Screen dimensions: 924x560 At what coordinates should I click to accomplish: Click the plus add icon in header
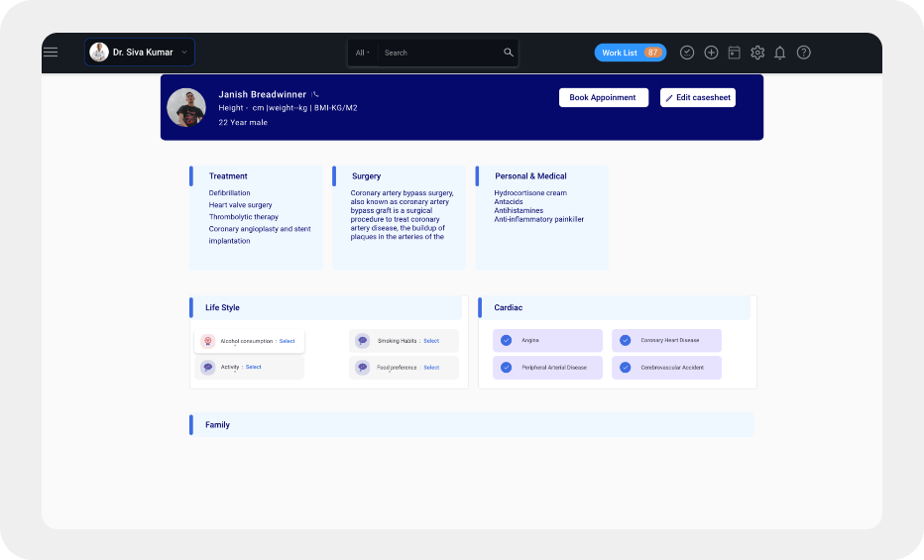click(x=711, y=53)
